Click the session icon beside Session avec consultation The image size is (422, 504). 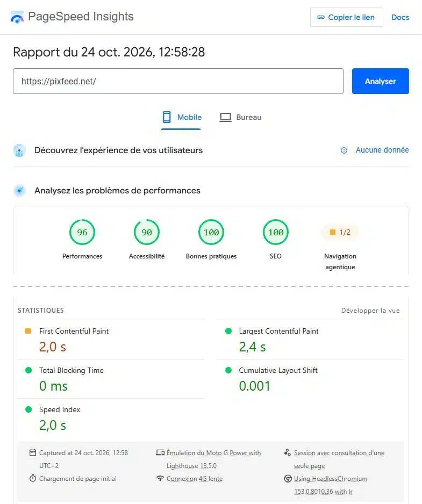pos(288,452)
